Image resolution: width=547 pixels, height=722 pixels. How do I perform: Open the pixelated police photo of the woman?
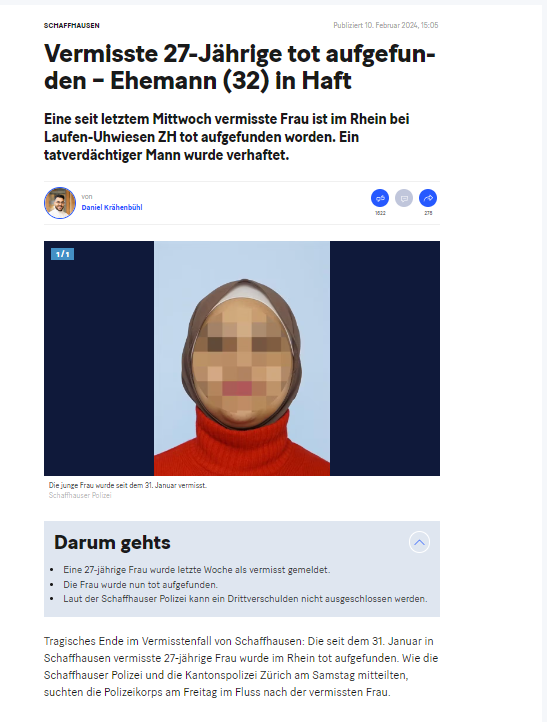click(242, 358)
